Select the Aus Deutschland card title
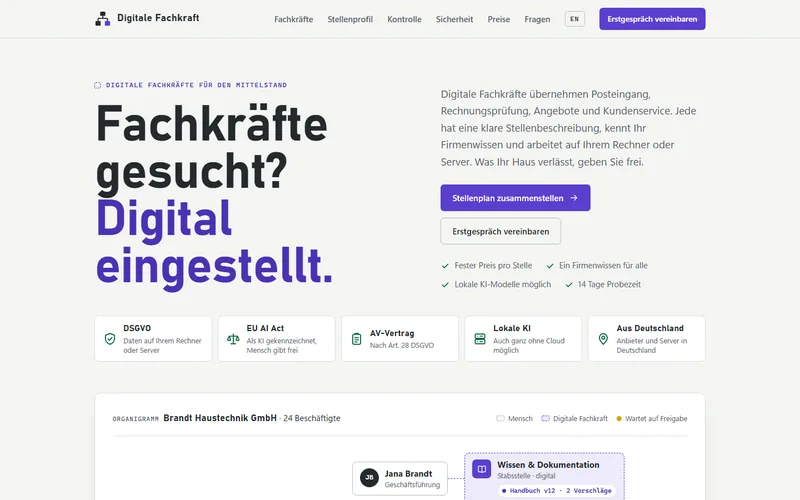Viewport: 800px width, 500px height. [649, 328]
